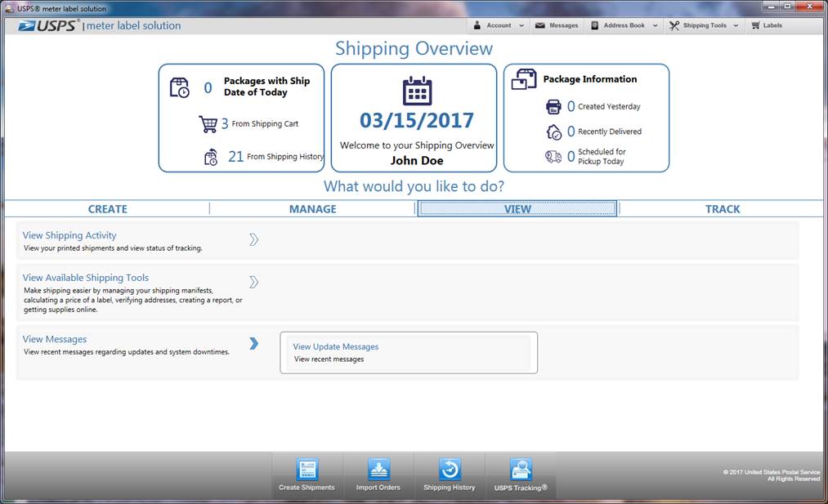The width and height of the screenshot is (828, 504).
Task: Click the Shipping Overview heading
Action: point(414,48)
